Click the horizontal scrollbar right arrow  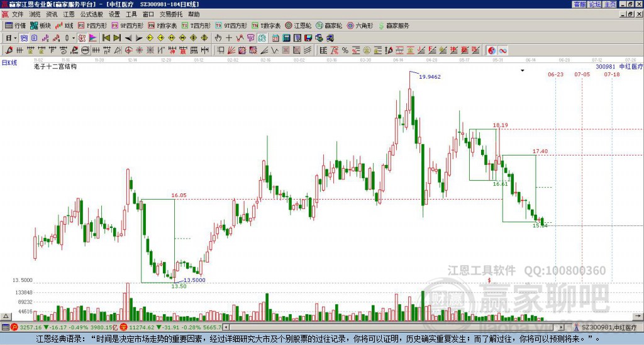[562, 327]
